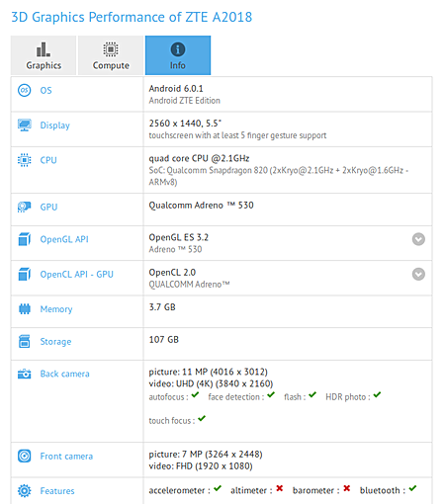Open the Compute tab

pyautogui.click(x=111, y=55)
